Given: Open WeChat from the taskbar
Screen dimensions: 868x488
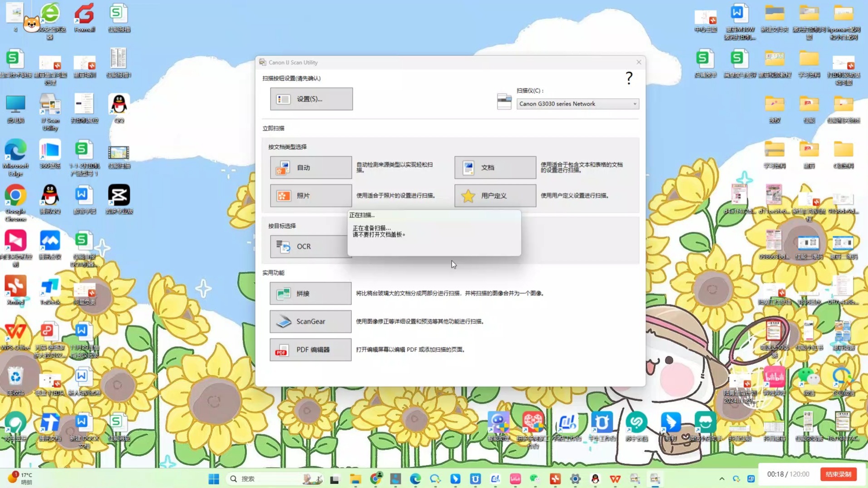Looking at the screenshot, I should (x=534, y=478).
